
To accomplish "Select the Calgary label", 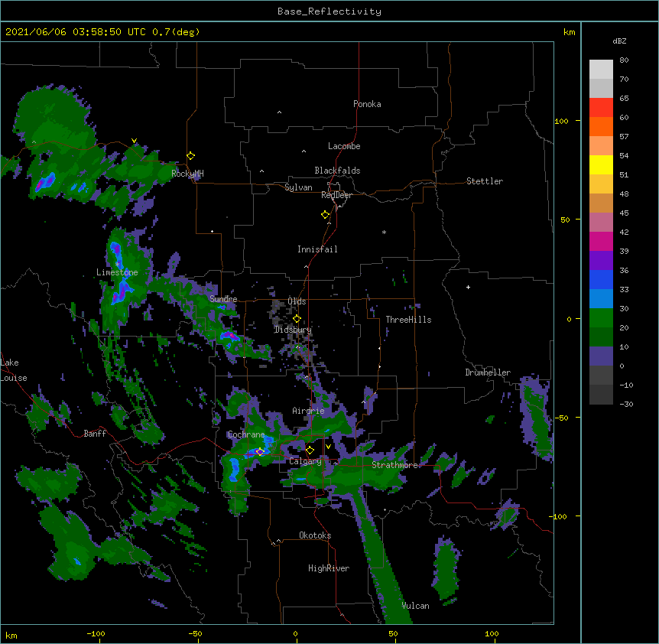I will click(x=305, y=461).
